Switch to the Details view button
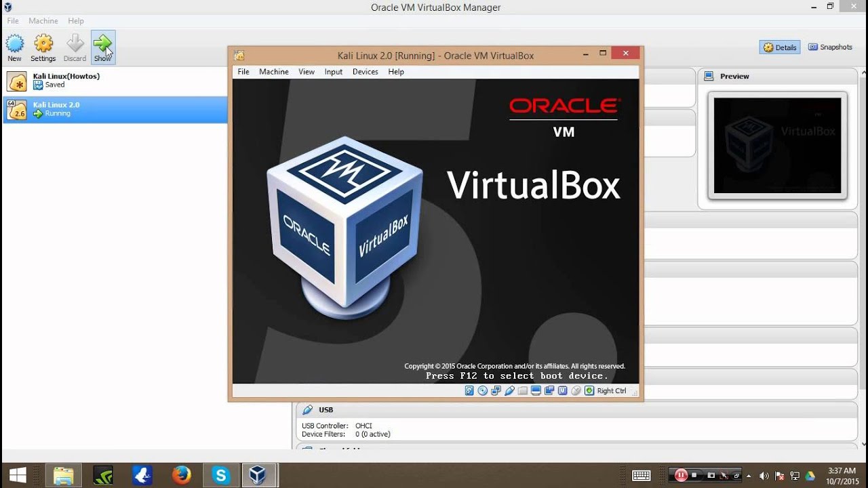The width and height of the screenshot is (868, 488). [x=780, y=47]
